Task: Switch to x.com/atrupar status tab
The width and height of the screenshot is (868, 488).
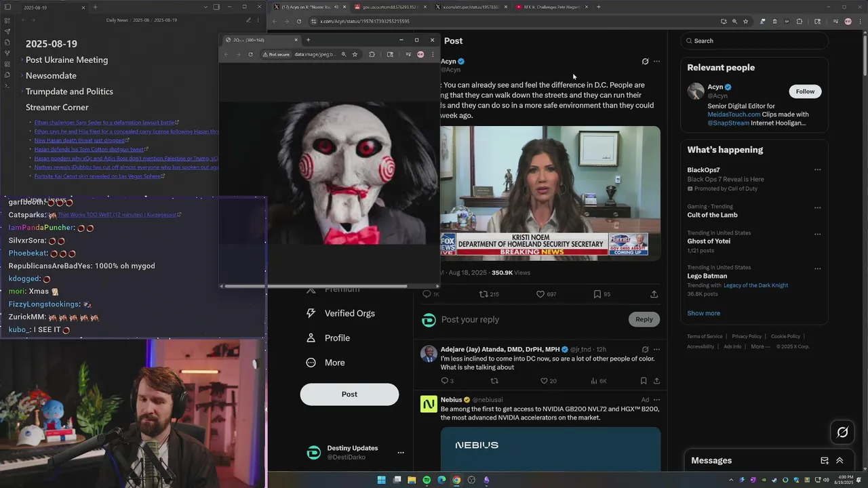Action: tap(469, 7)
